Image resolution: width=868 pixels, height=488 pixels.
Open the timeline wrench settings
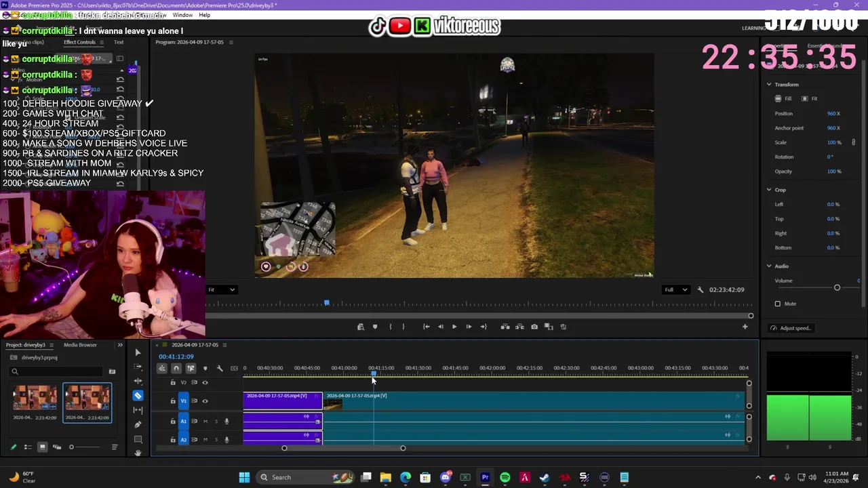pos(220,368)
